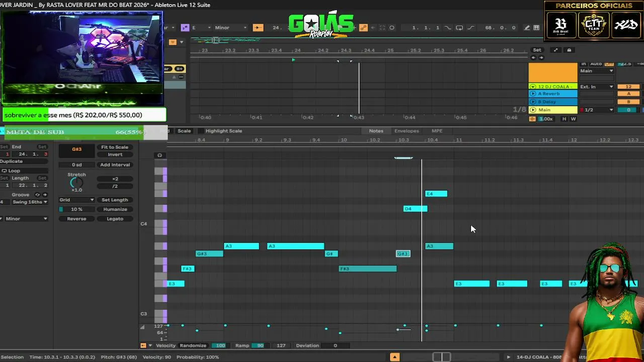The height and width of the screenshot is (362, 644).
Task: Click the Invert button
Action: pos(115,155)
